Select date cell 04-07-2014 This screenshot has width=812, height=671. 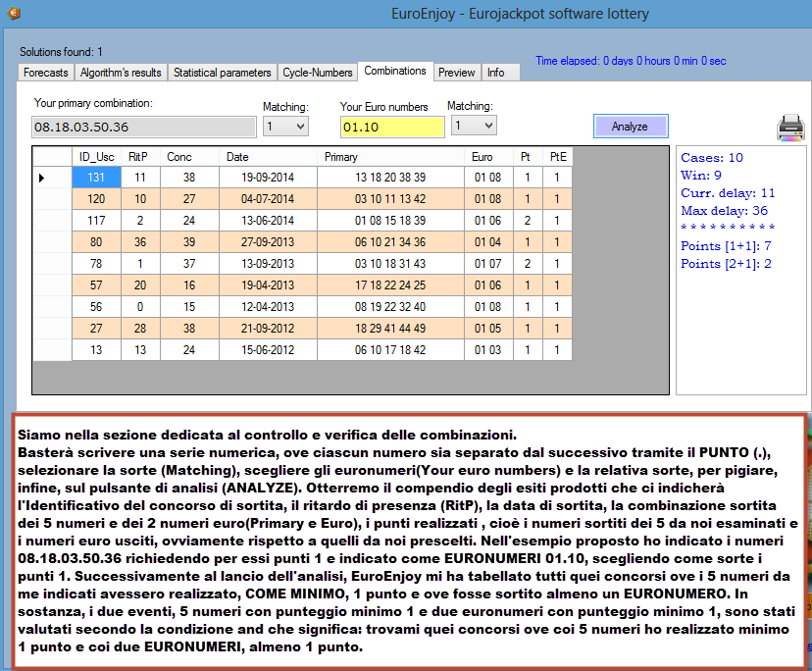click(x=268, y=199)
